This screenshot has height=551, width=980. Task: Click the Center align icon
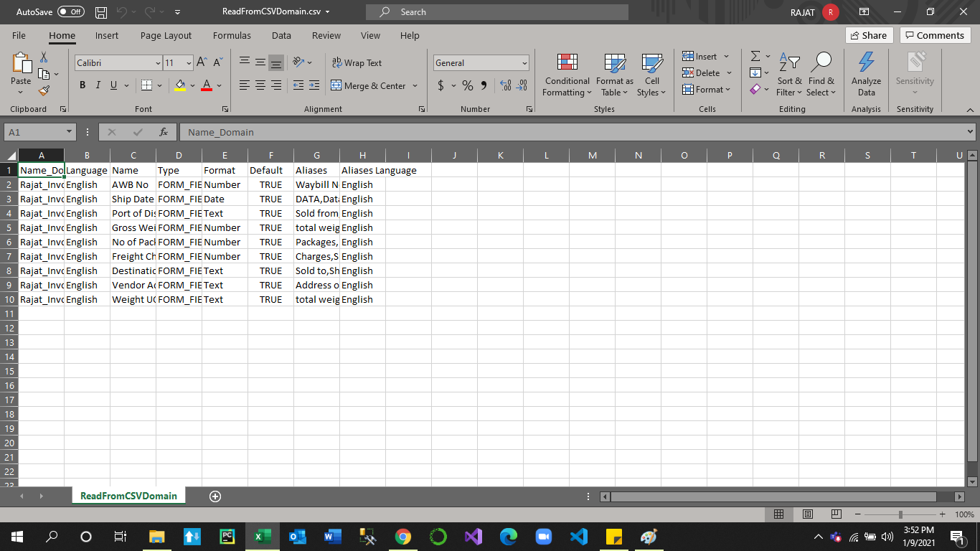click(x=260, y=85)
